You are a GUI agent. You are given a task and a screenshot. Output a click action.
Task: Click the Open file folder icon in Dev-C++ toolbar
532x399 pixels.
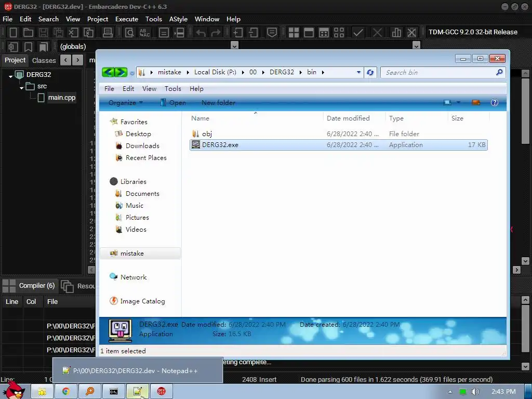pyautogui.click(x=28, y=32)
